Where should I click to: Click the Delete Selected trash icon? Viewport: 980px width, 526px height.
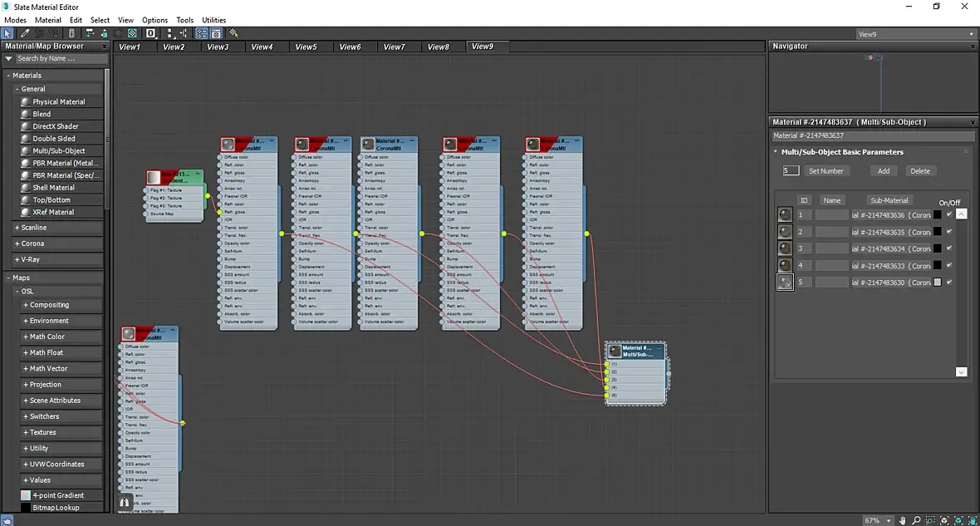(71, 33)
